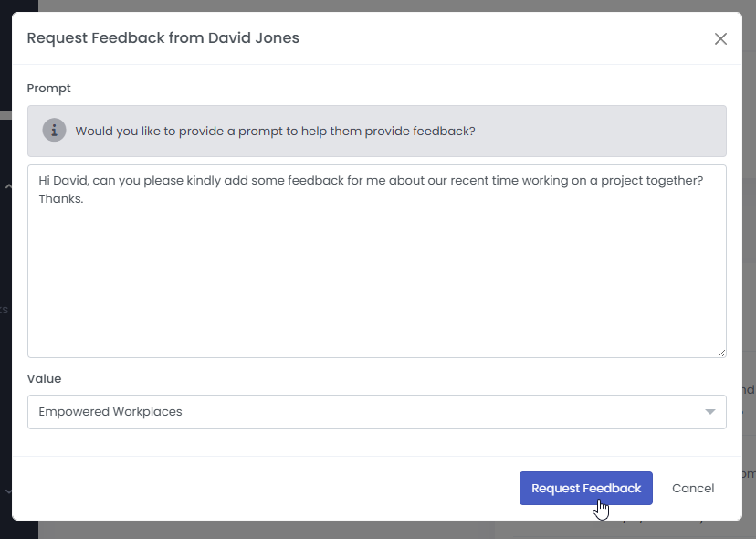This screenshot has height=539, width=756.
Task: Expand the sidebar section using the down chevron
Action: [x=7, y=491]
